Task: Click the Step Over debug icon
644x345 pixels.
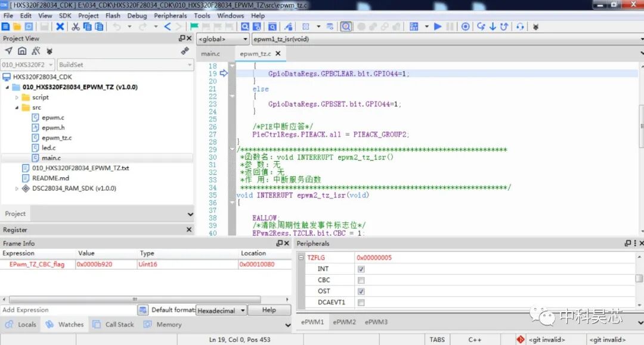Action: point(481,27)
